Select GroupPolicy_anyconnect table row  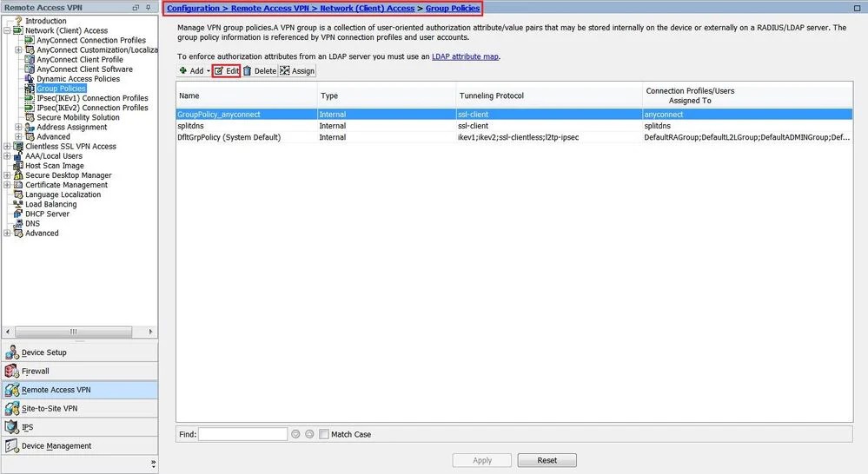[514, 115]
